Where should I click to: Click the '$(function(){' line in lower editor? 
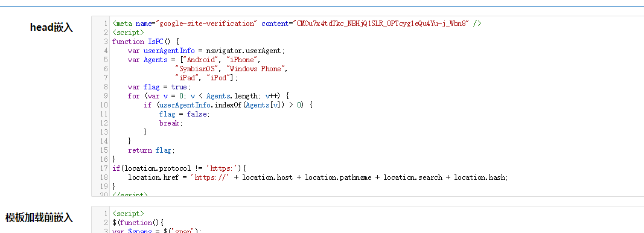coord(138,222)
